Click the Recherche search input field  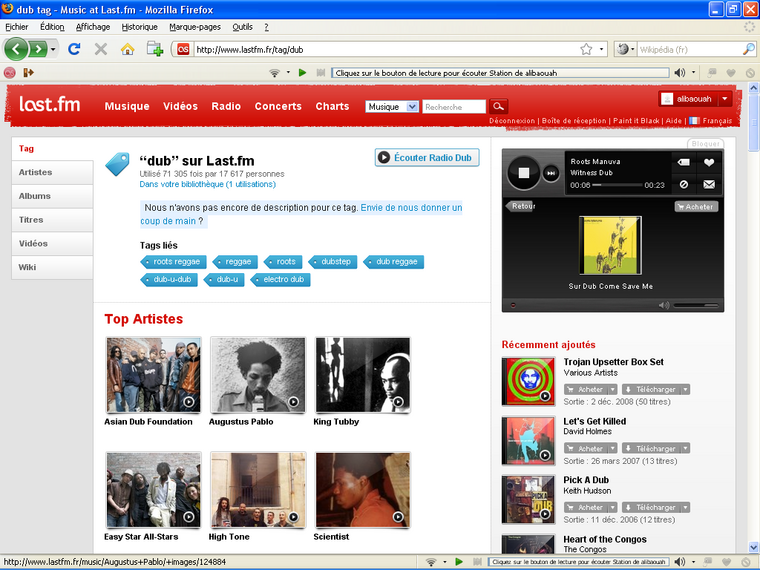[454, 107]
